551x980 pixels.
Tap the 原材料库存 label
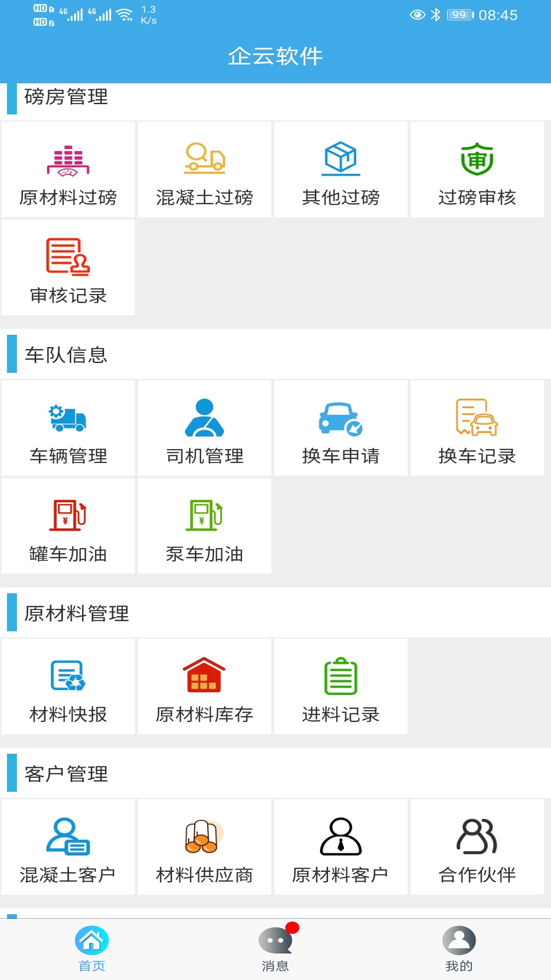205,715
